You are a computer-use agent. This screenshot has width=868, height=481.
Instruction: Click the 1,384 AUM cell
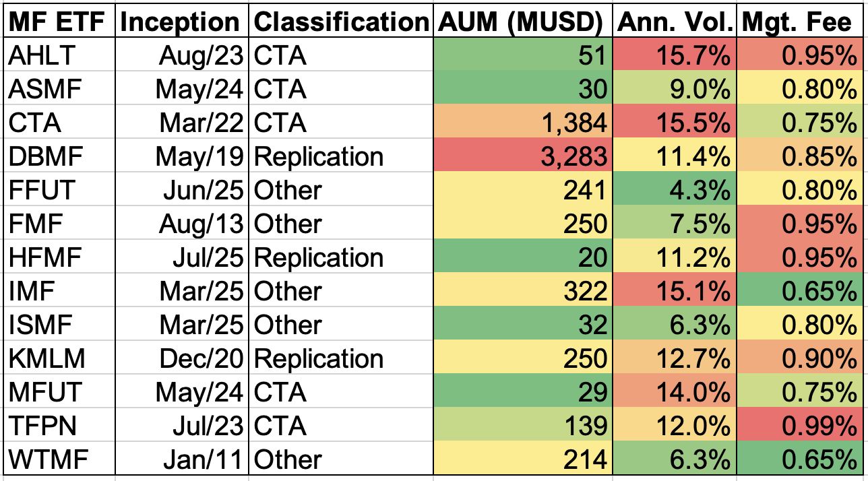pos(522,123)
